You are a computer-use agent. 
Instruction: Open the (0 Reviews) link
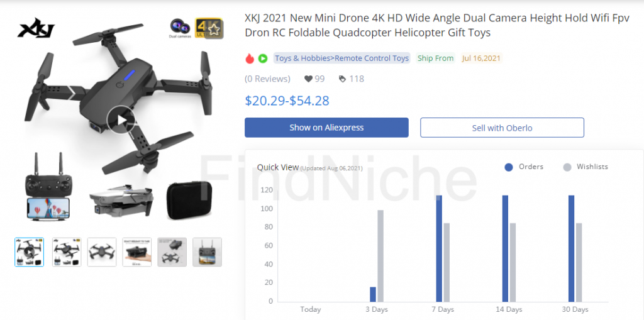(x=267, y=79)
